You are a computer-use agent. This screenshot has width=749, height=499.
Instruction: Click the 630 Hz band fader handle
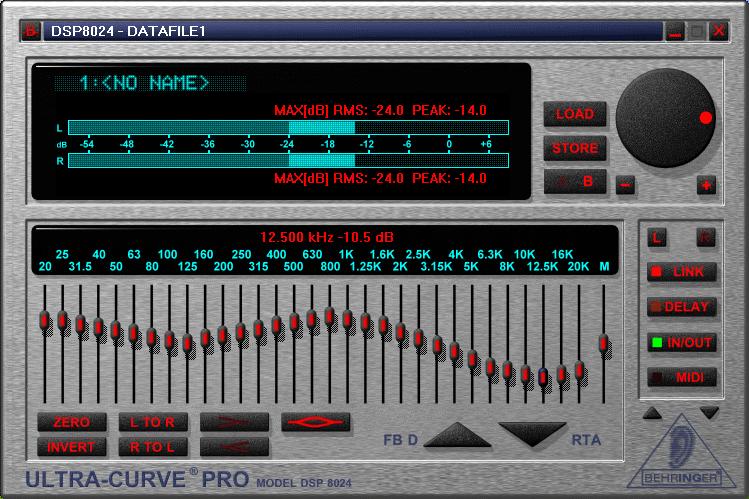pyautogui.click(x=311, y=319)
